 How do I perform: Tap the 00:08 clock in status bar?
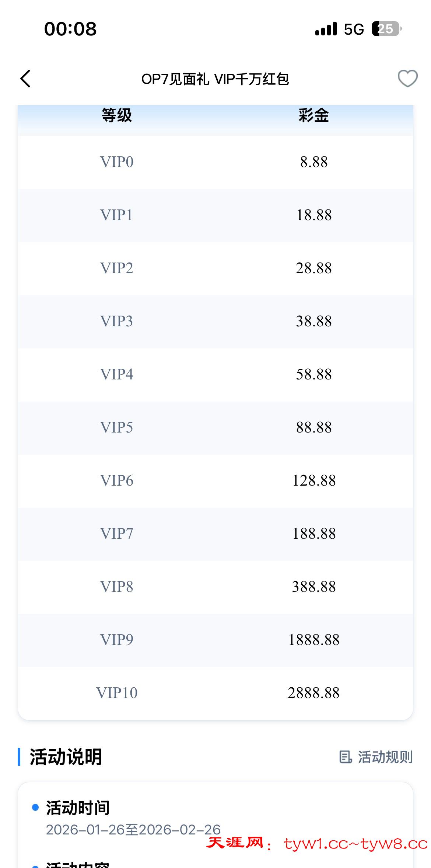tap(70, 29)
